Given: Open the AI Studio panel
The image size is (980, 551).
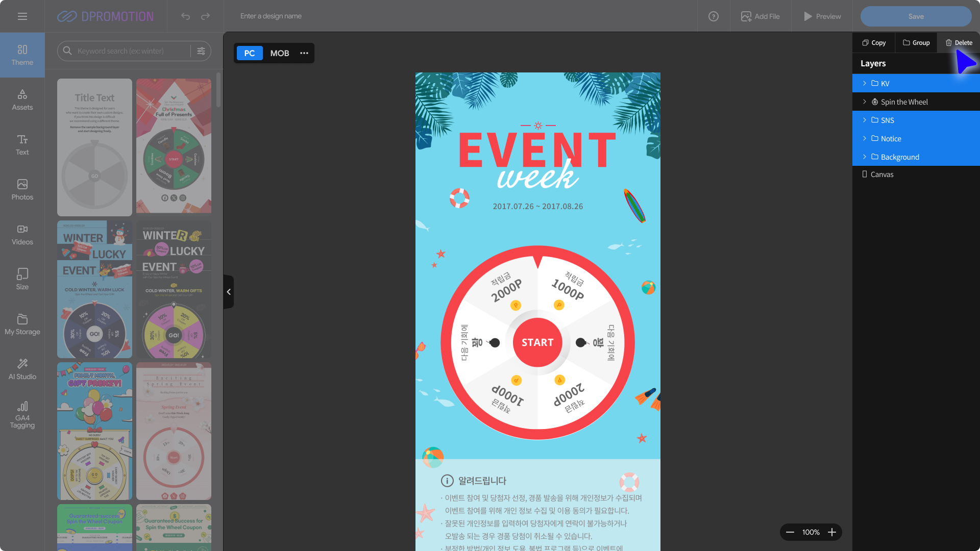Looking at the screenshot, I should [x=22, y=369].
